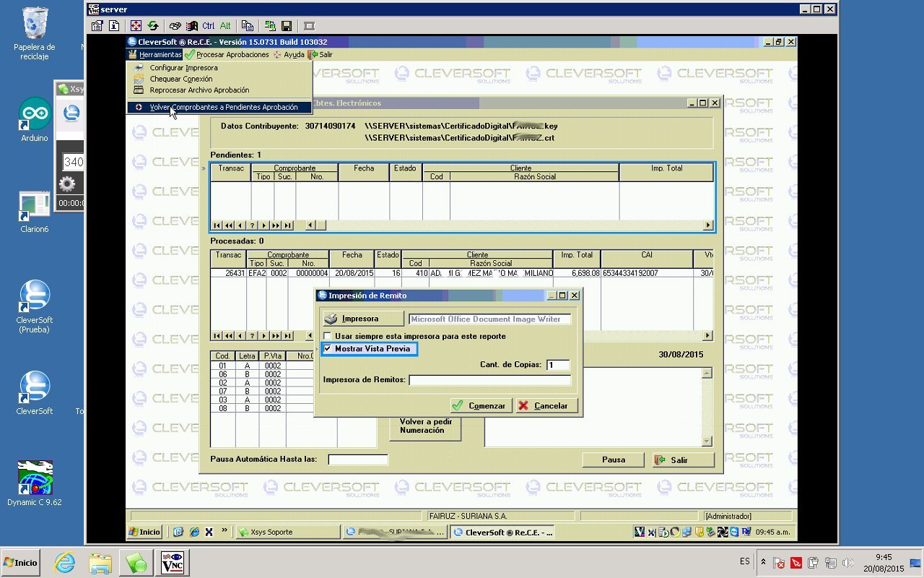Enable 'Usar siempre esta impresora' checkbox

(x=328, y=337)
